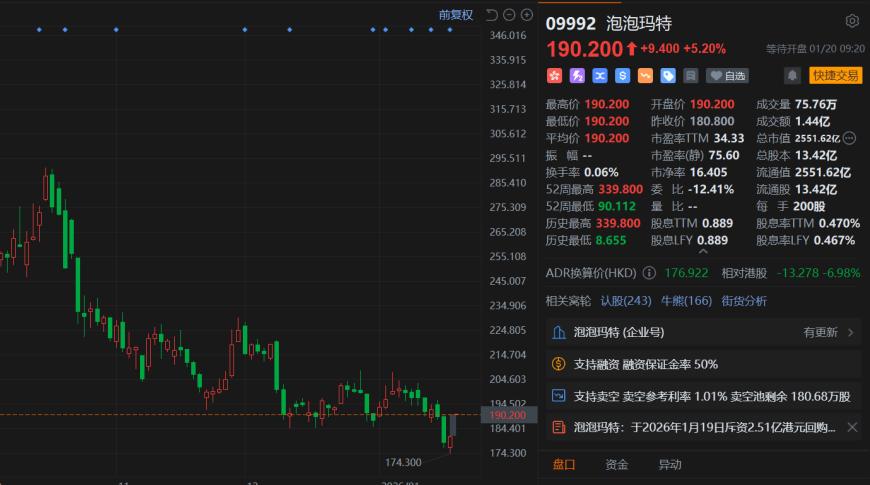Click the red Hong Kong market flower badge
The width and height of the screenshot is (870, 485).
click(554, 75)
